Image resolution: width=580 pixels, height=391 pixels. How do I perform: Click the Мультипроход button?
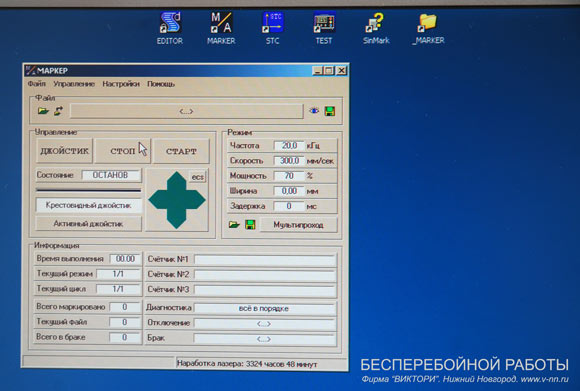coord(299,225)
